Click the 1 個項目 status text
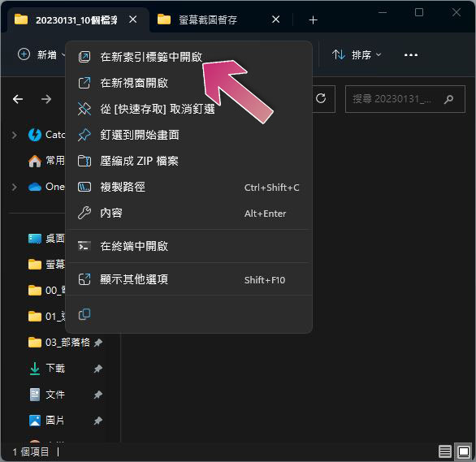Image resolution: width=476 pixels, height=462 pixels. (30, 452)
